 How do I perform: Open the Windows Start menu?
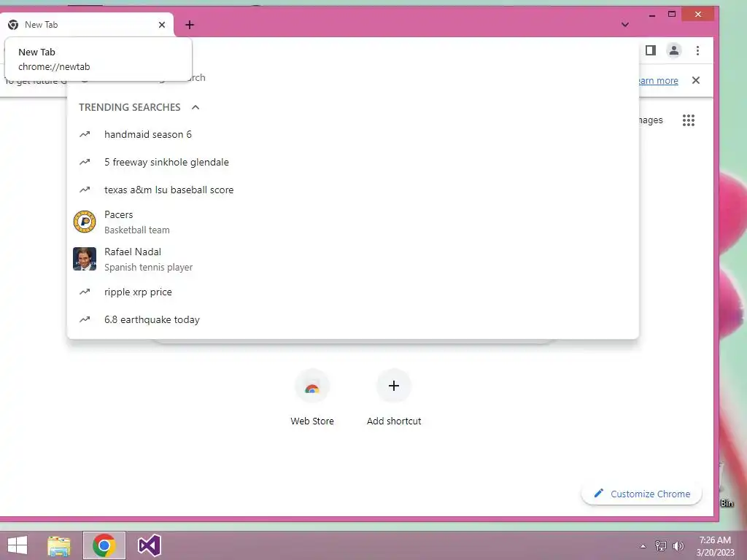[18, 545]
